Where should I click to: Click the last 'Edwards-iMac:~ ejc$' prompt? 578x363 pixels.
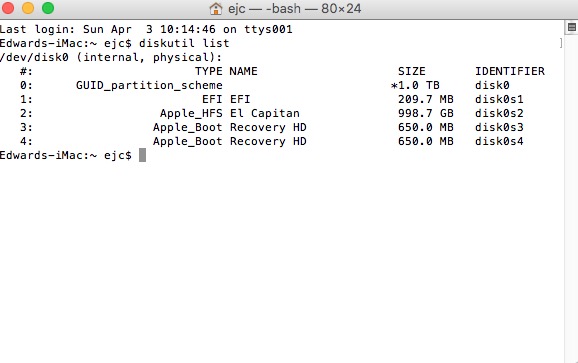point(66,155)
